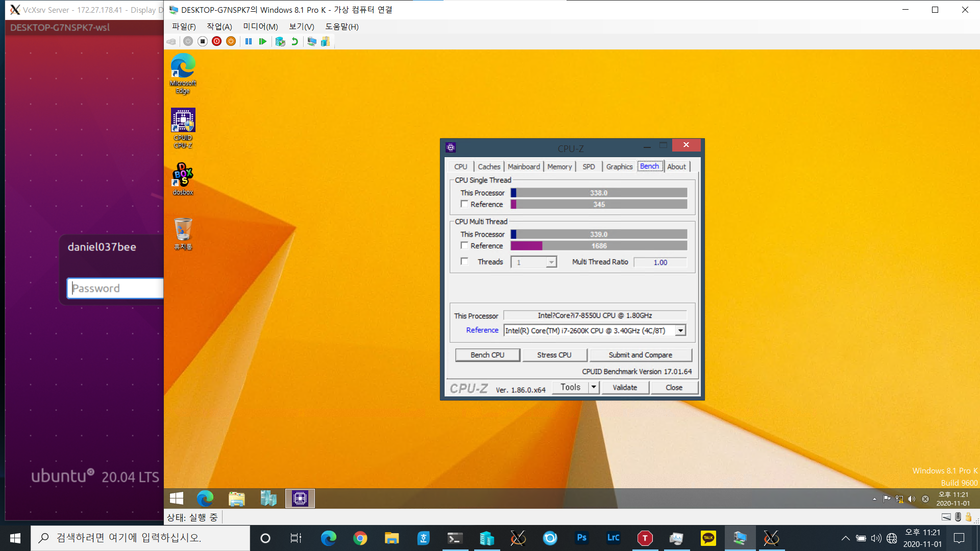Open the 파일(F) menu
This screenshot has height=551, width=980.
(184, 27)
